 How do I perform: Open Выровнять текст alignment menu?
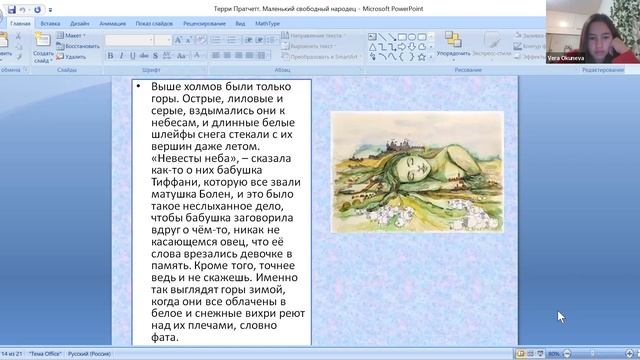click(309, 46)
